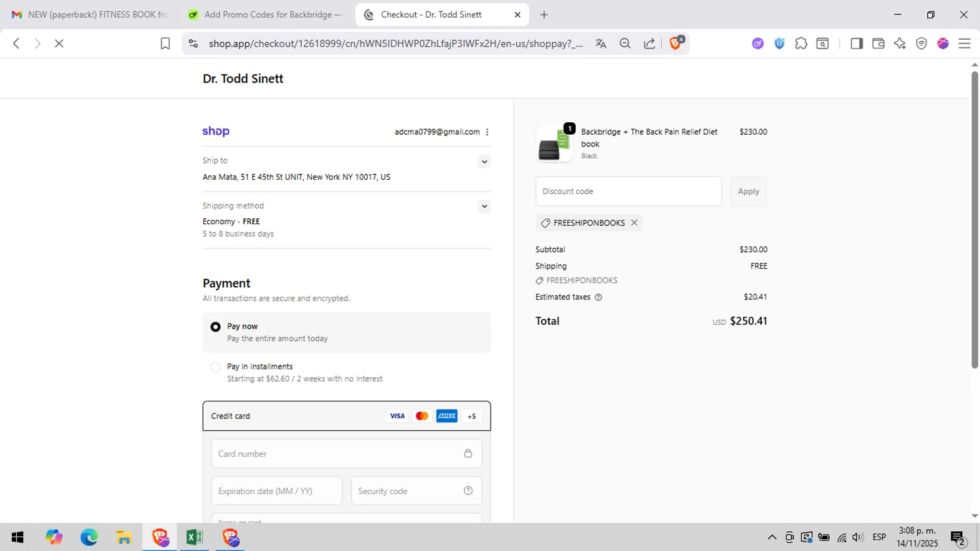Open the Brave Wallet icon

point(878,43)
